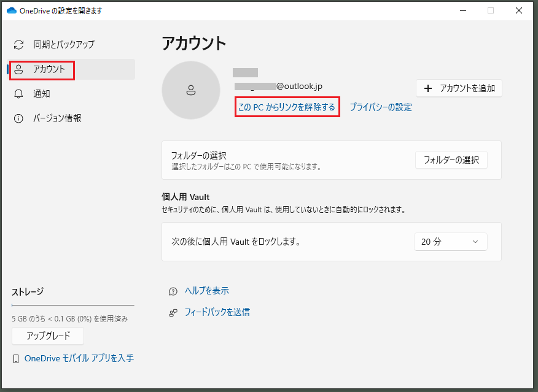
Task: Click the question mark help icon
Action: (x=173, y=291)
